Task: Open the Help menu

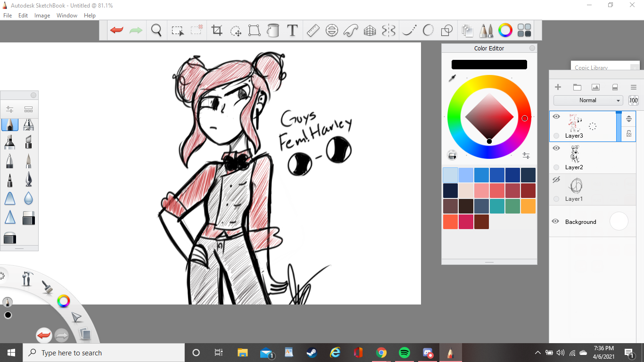Action: click(90, 16)
